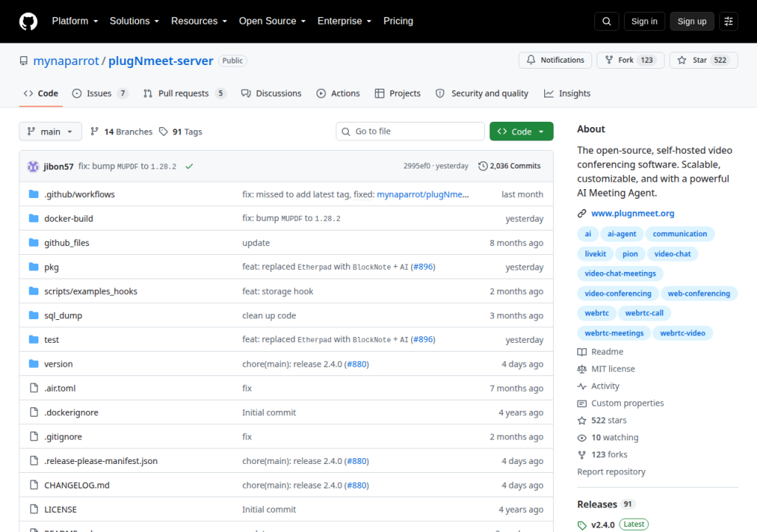Open appearance settings icon next to Sign up
The image size is (757, 532).
[x=728, y=21]
